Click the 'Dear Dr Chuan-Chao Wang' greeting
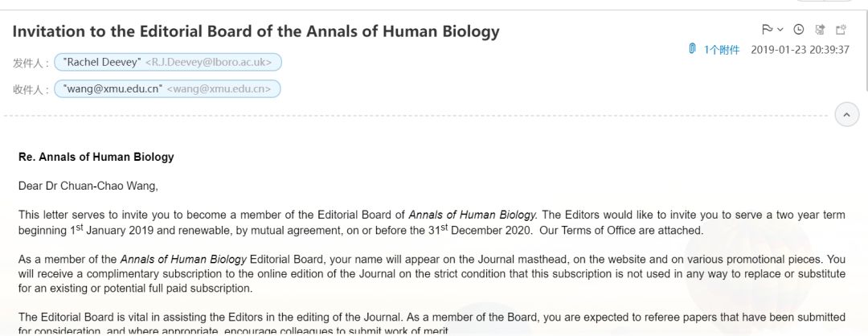 [x=88, y=186]
